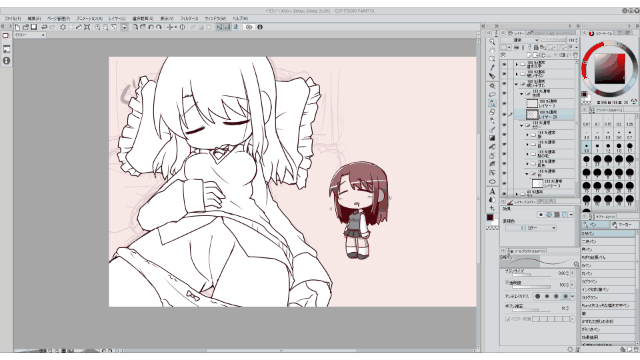Select the second pen in sub tool list
640x360 pixels.
pyautogui.click(x=608, y=241)
